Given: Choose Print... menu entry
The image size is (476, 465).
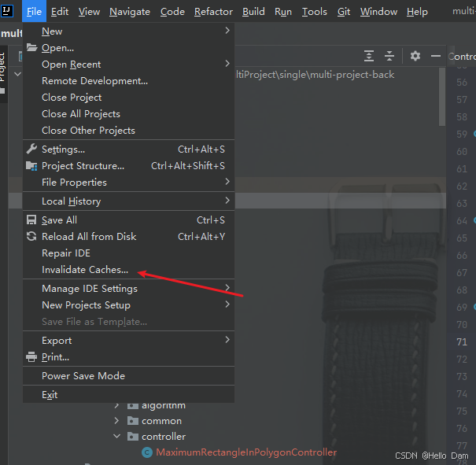Looking at the screenshot, I should [128, 356].
